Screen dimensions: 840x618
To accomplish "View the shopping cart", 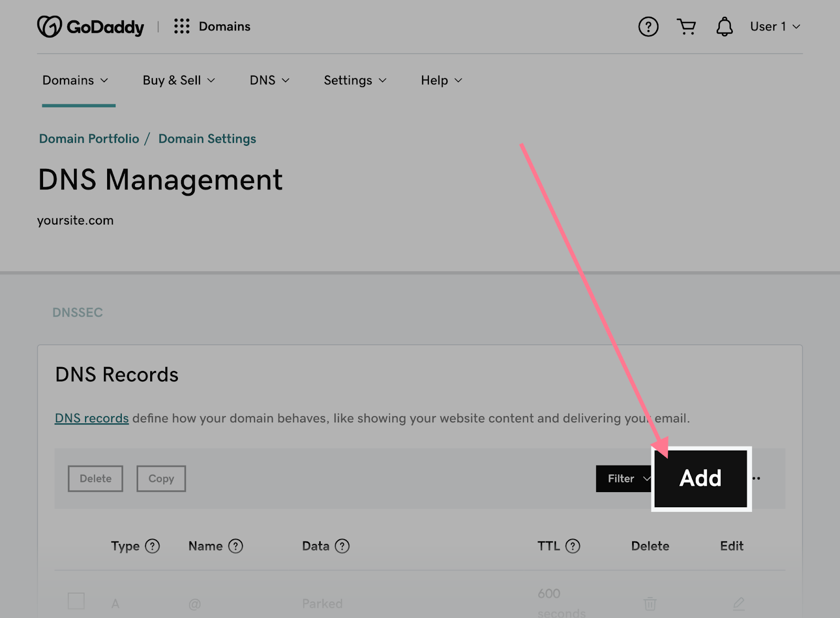I will click(686, 26).
